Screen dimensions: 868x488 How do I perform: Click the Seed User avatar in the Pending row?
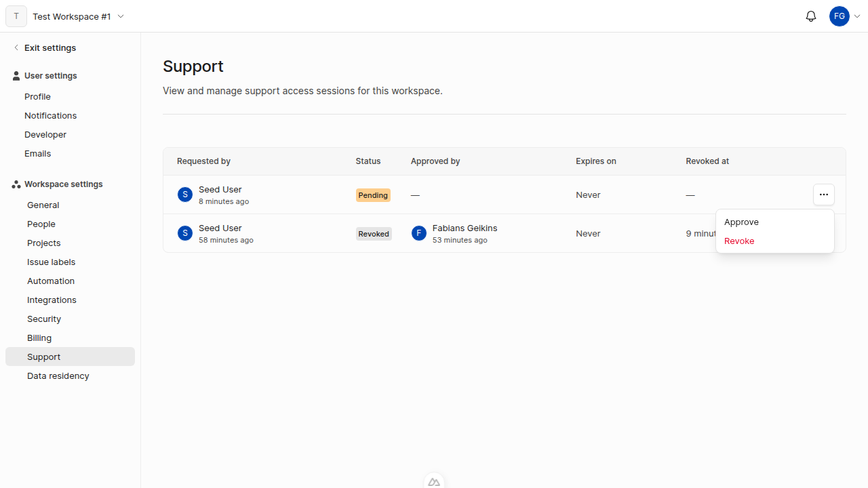184,195
